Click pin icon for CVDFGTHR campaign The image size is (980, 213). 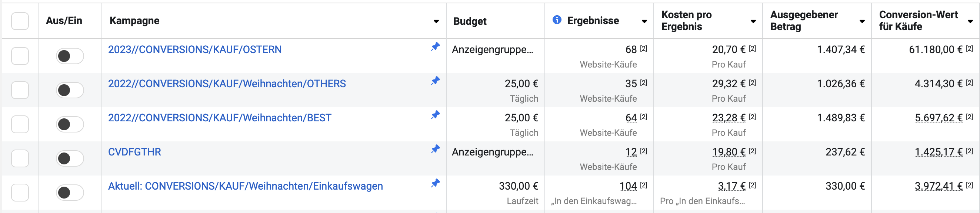435,149
